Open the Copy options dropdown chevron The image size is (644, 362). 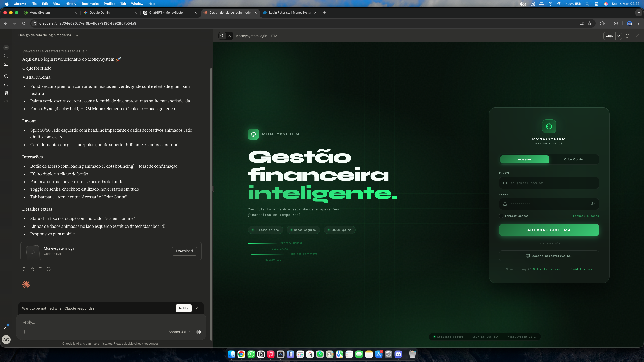pos(619,36)
